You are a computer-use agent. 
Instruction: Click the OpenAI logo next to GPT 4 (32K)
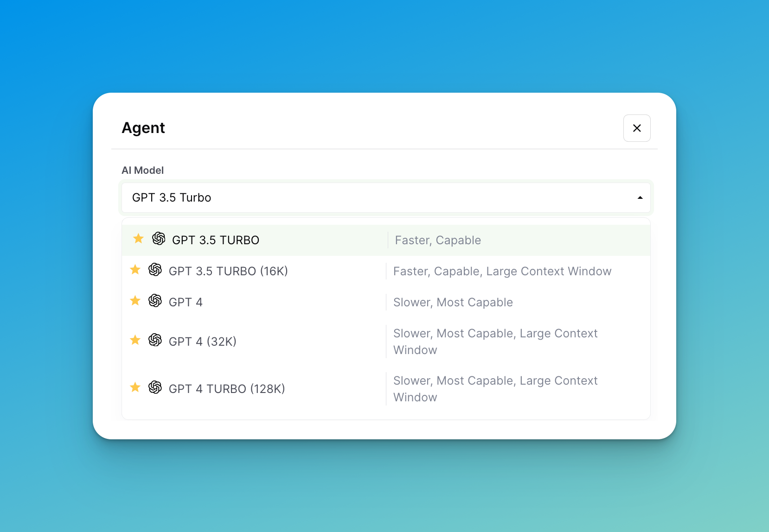click(155, 340)
